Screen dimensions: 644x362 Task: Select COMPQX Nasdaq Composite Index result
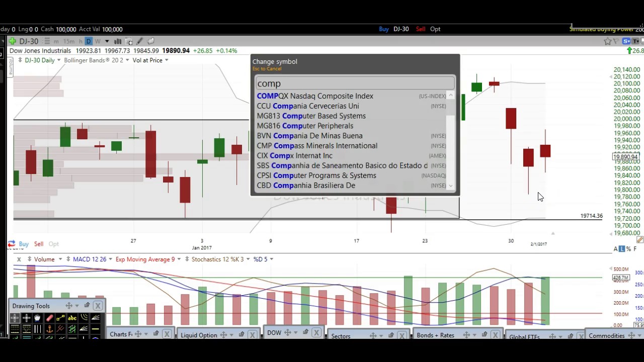(x=315, y=96)
